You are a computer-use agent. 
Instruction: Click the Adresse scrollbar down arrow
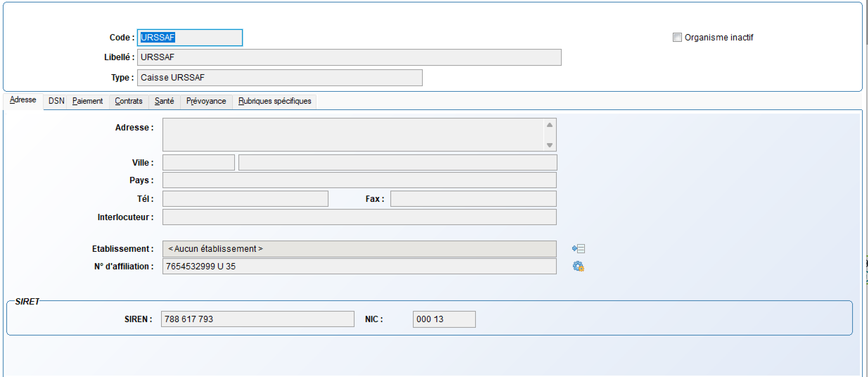click(x=550, y=145)
